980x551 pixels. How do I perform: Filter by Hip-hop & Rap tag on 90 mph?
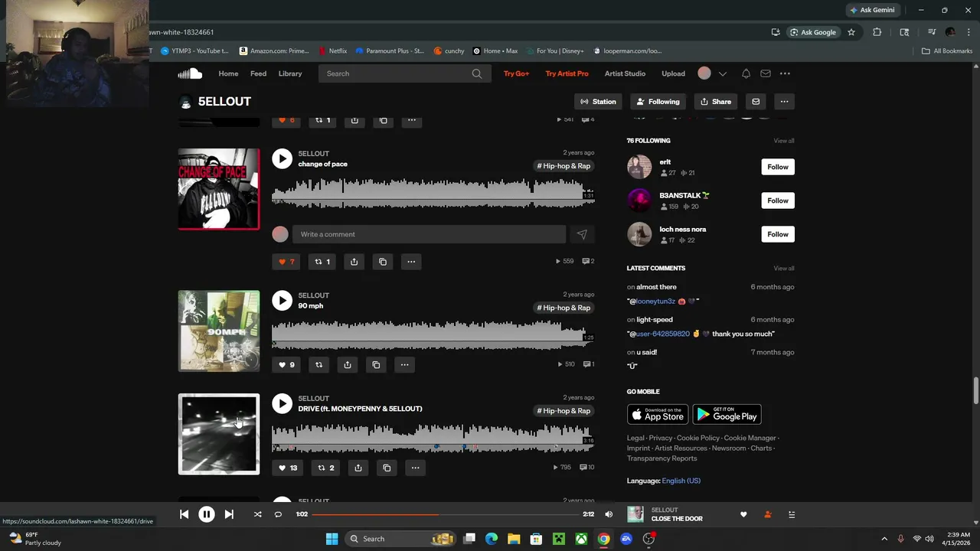tap(563, 308)
